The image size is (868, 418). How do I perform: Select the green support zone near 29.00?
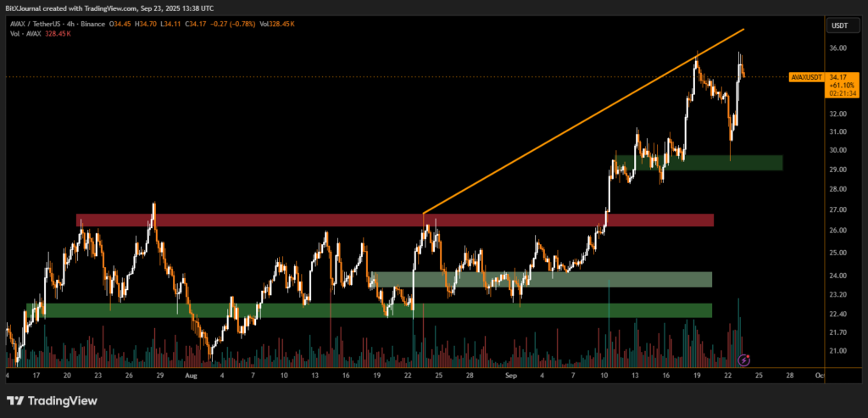pos(699,163)
